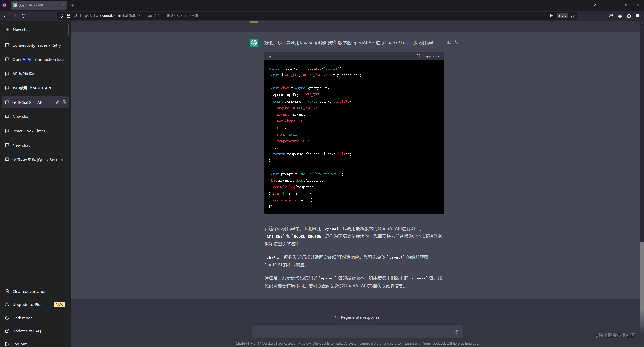
Task: Open React Hook Timer conversation
Action: (x=35, y=131)
